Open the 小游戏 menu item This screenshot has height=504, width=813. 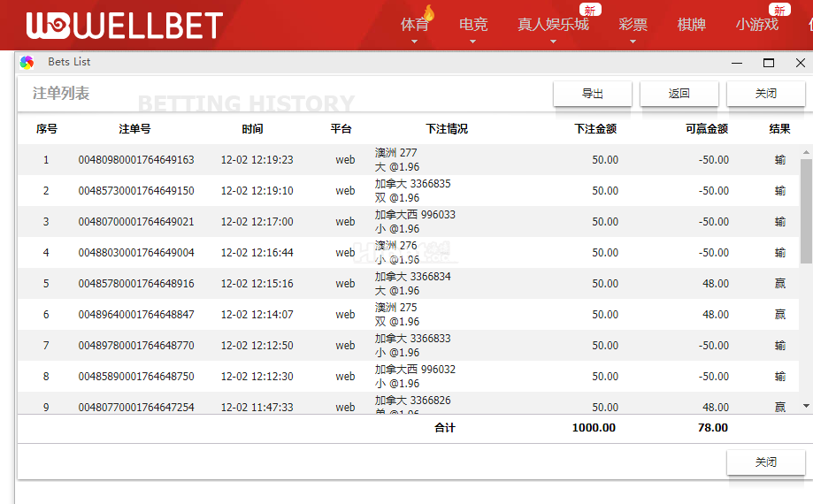tap(756, 25)
